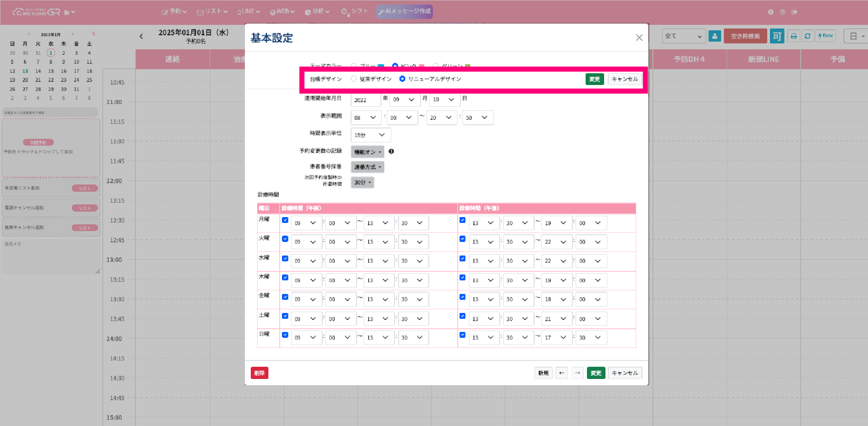Screen dimensions: 868x426
Task: Uncheck the 月曜 morning hours checkbox
Action: click(285, 220)
